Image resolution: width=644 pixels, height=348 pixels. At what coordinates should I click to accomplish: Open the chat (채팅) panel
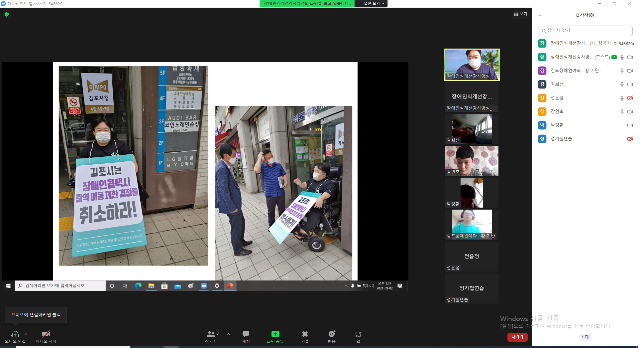tap(246, 337)
